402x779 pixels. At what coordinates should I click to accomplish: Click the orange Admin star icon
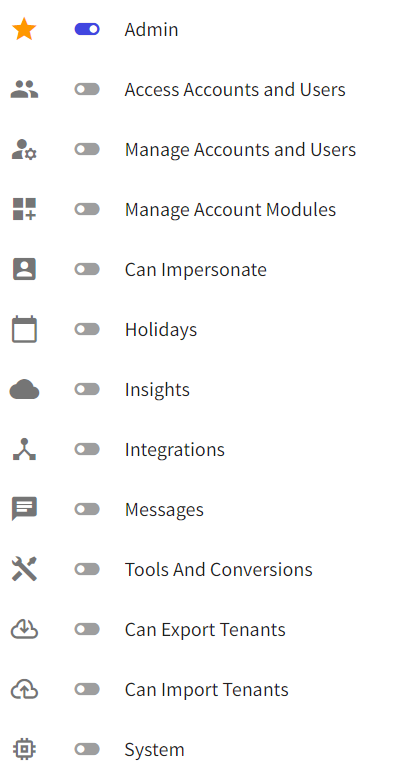click(x=24, y=29)
